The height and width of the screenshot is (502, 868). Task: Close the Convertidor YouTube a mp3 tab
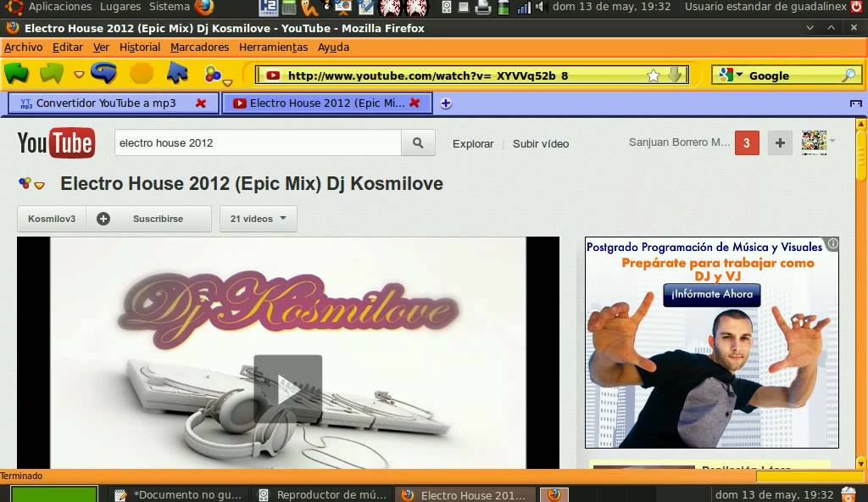point(201,103)
